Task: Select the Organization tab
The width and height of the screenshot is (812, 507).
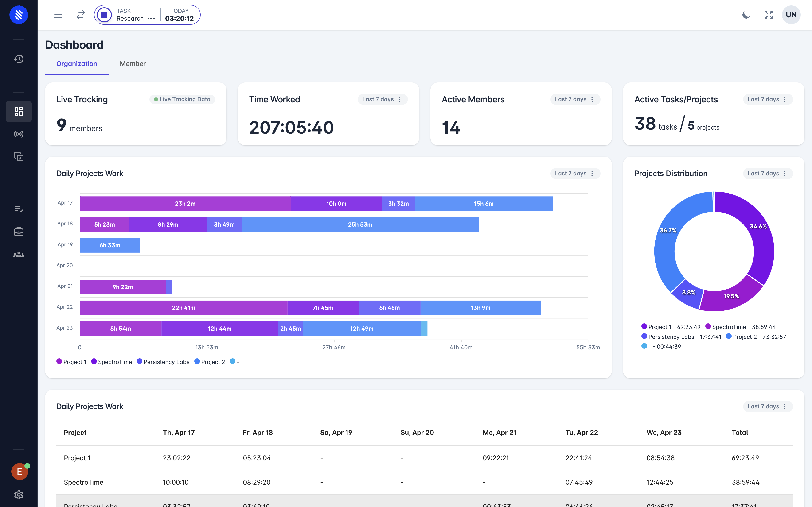Action: pos(76,64)
